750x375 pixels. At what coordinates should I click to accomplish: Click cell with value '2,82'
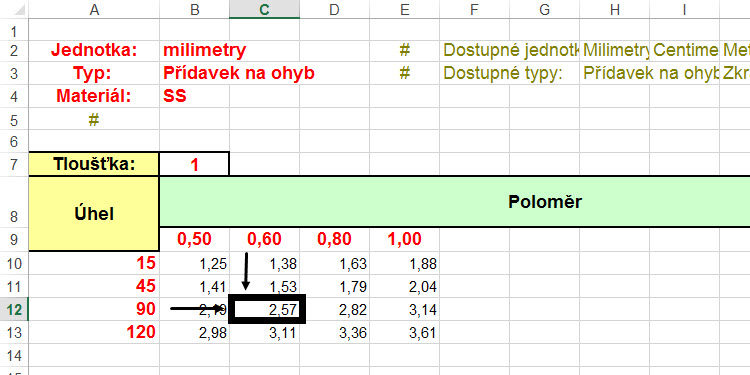[334, 309]
